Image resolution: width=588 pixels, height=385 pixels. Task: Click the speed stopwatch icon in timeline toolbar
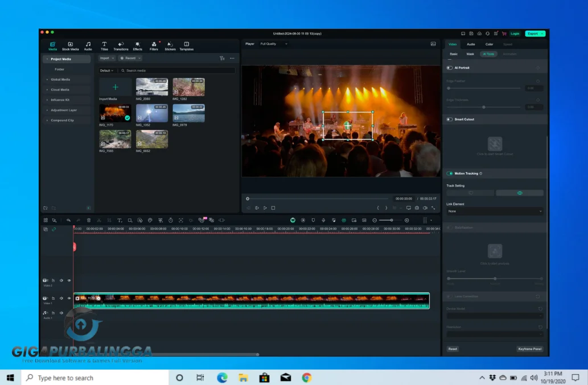171,220
